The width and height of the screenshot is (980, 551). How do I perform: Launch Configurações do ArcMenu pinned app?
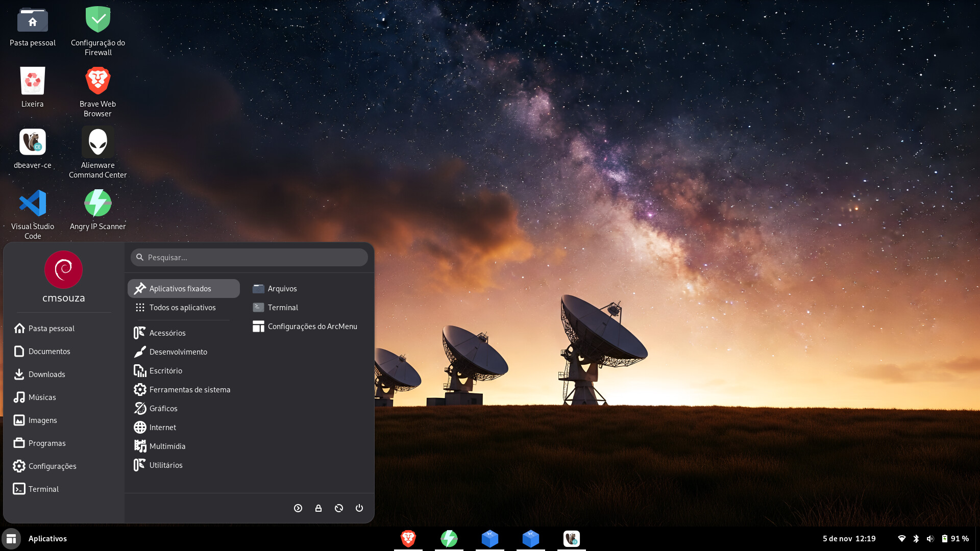coord(312,327)
